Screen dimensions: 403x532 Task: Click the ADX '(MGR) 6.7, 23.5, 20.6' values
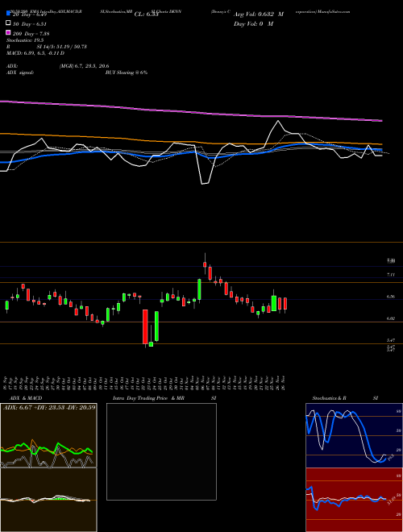click(x=84, y=66)
